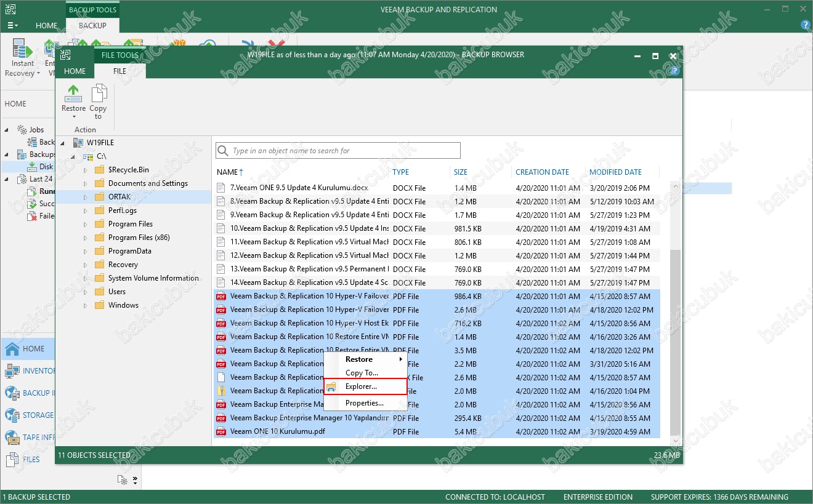Expand the $Recycle.Bin folder arrow
This screenshot has height=504, width=813.
click(86, 170)
